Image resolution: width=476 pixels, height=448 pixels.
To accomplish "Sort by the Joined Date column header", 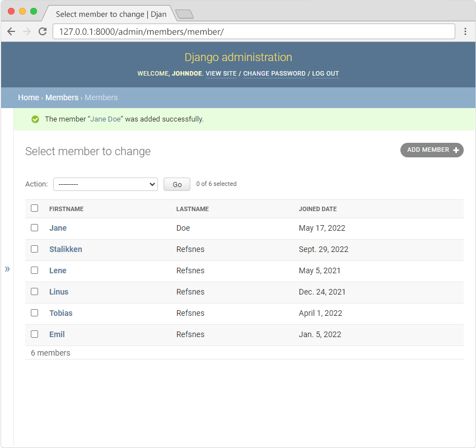I will [318, 209].
